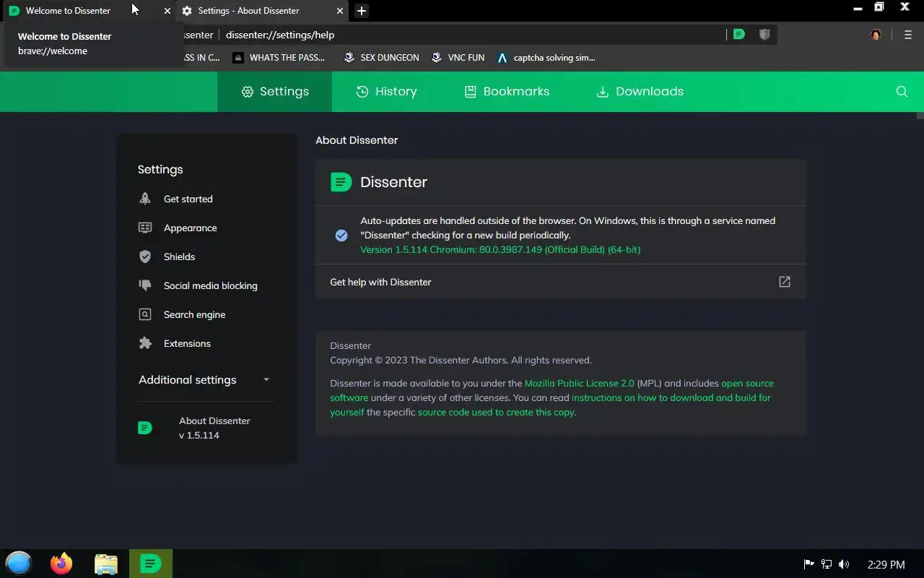Launch Firefox from the taskbar
924x578 pixels.
61,564
